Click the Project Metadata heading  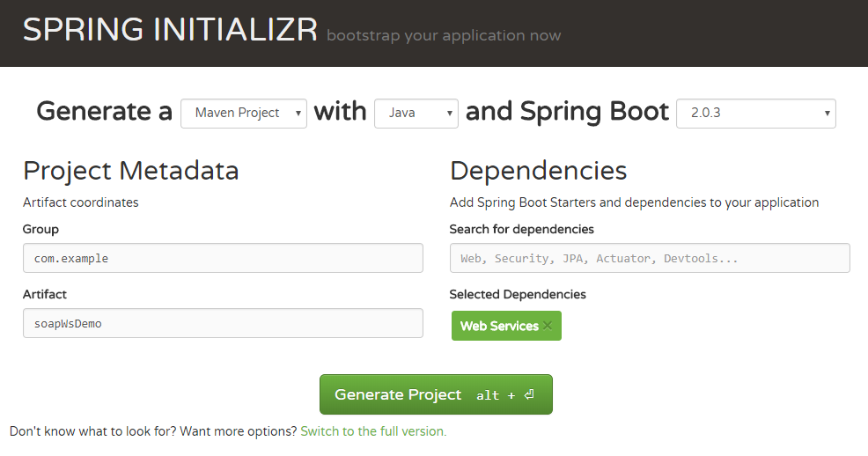pos(130,171)
